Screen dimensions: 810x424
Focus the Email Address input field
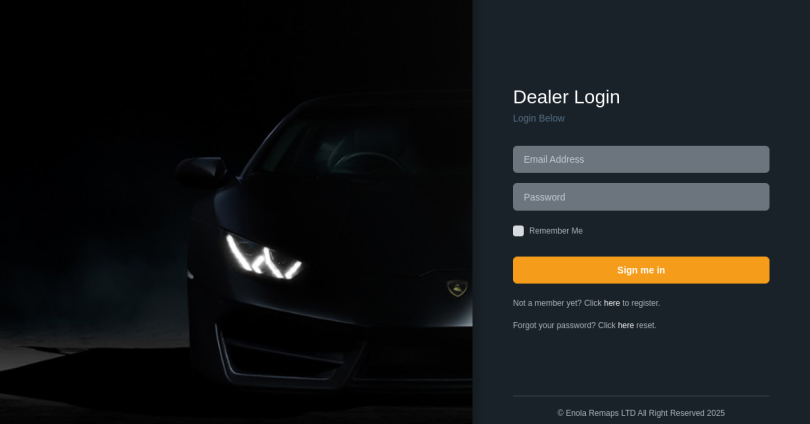641,159
